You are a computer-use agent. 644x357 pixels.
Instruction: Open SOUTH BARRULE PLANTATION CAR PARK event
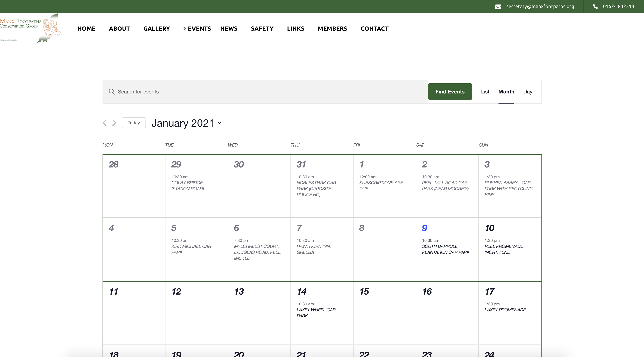[446, 249]
